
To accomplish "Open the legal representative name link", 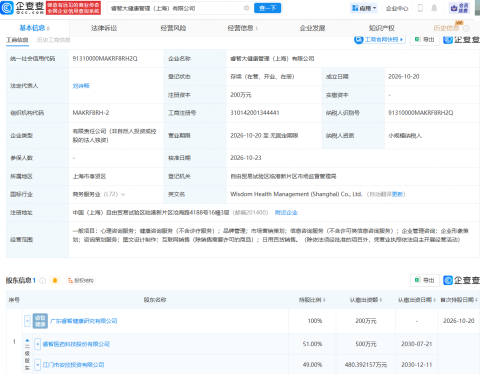I will [81, 86].
